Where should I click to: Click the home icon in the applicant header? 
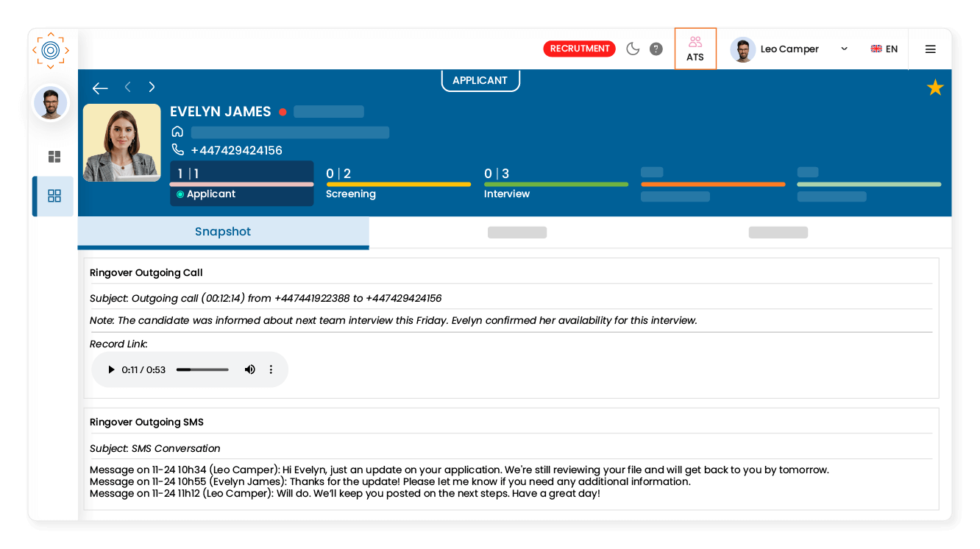[177, 131]
